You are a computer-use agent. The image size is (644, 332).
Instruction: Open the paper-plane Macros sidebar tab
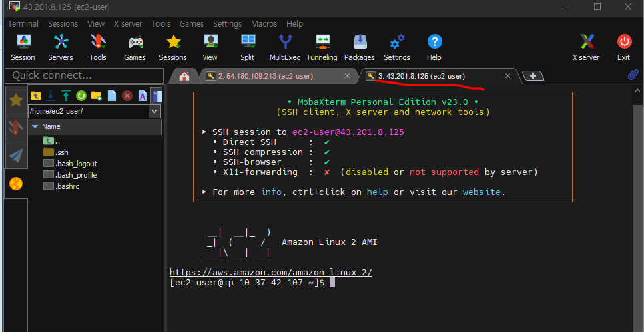point(16,156)
